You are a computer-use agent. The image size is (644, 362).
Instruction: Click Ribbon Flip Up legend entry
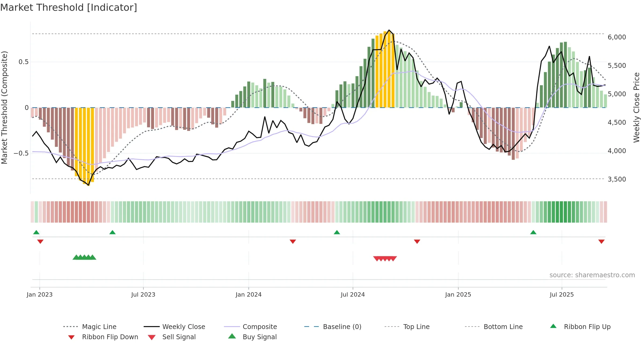(x=580, y=327)
